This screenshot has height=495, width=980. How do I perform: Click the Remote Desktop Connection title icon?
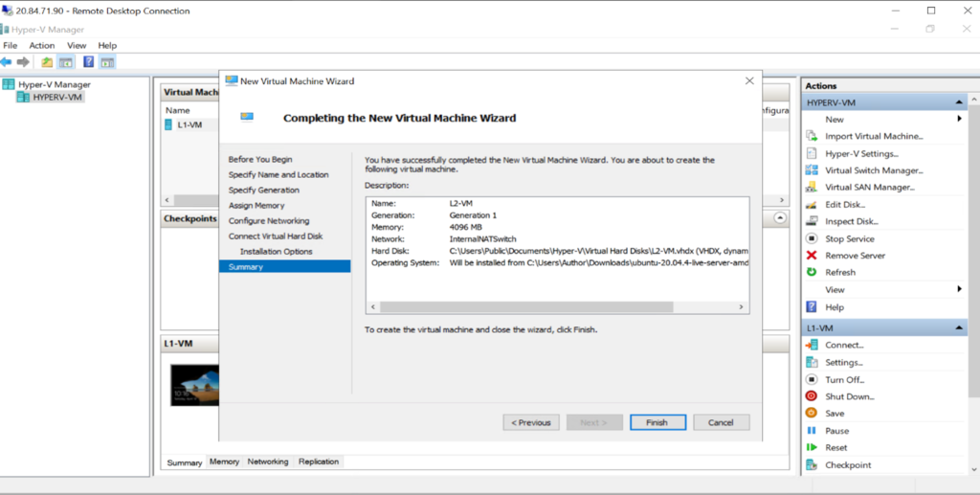click(7, 10)
